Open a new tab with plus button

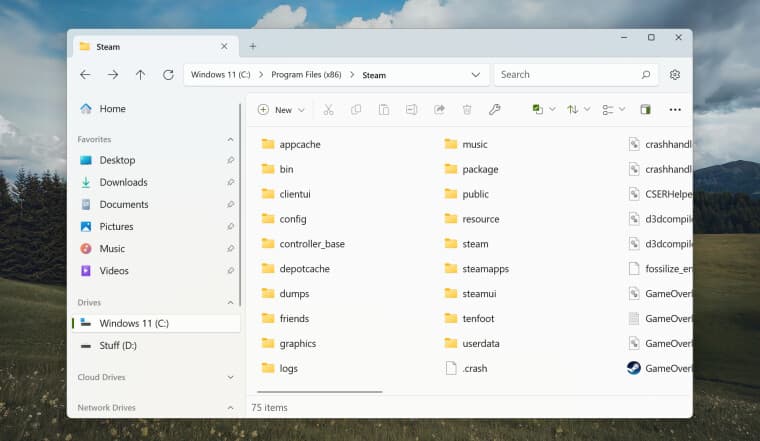[252, 46]
